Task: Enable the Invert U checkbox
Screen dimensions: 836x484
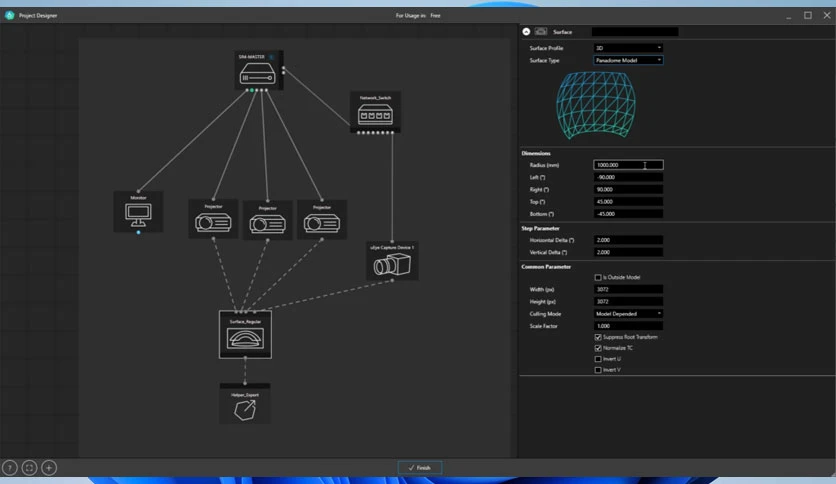Action: 598,359
